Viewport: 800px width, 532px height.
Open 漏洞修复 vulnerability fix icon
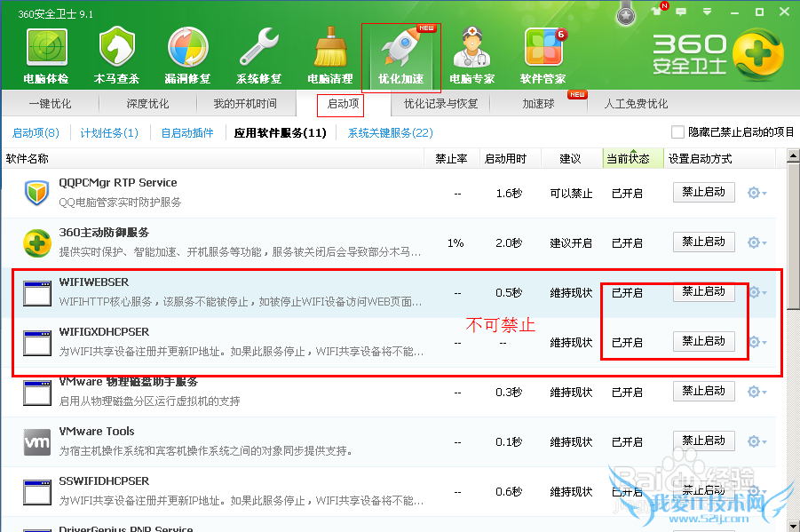(187, 55)
